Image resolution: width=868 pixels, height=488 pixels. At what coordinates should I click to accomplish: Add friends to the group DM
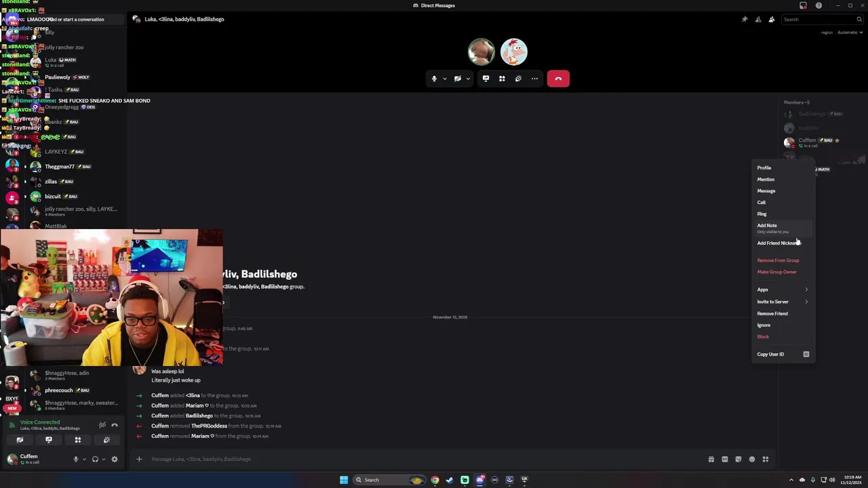point(758,19)
